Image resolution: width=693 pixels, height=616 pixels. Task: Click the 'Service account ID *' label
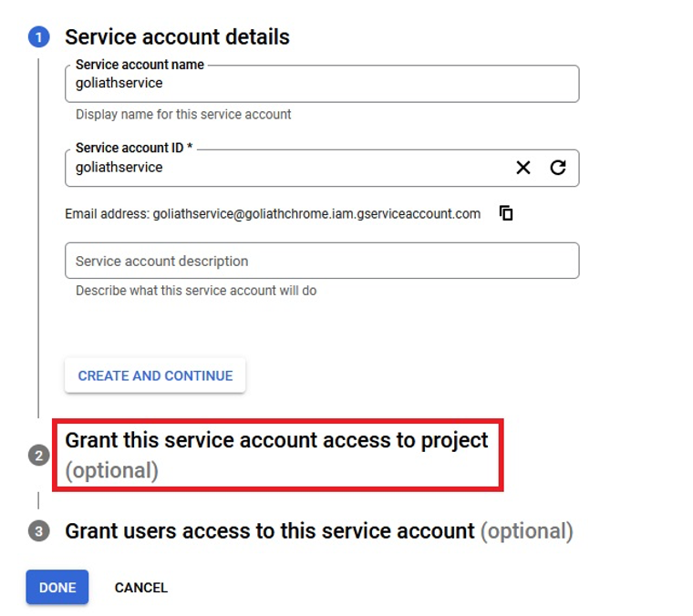click(134, 148)
